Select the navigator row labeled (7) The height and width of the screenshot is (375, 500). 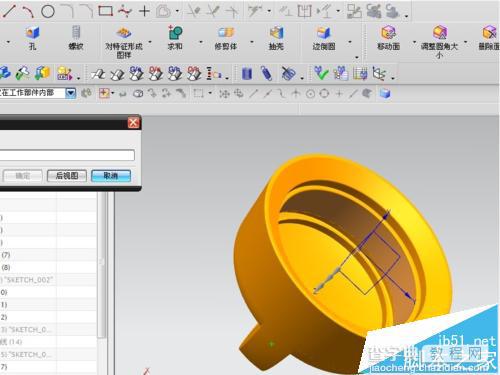[48, 255]
